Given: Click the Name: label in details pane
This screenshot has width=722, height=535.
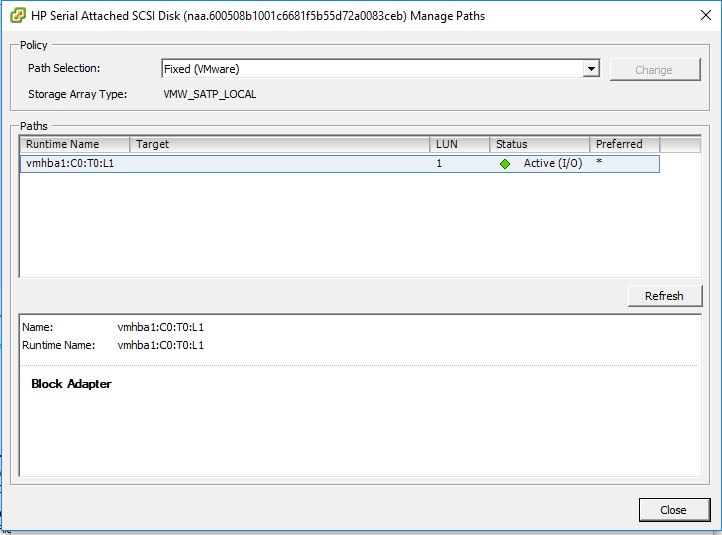Looking at the screenshot, I should (x=37, y=327).
